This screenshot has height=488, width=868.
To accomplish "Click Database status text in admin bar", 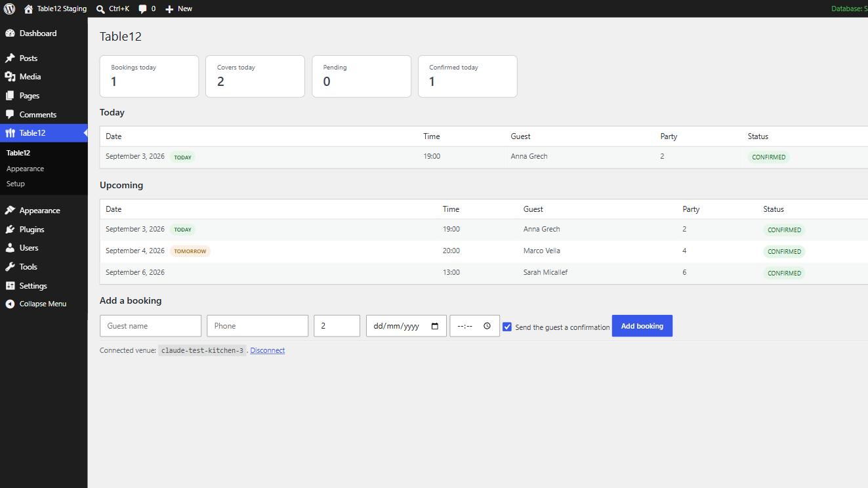I will click(849, 9).
